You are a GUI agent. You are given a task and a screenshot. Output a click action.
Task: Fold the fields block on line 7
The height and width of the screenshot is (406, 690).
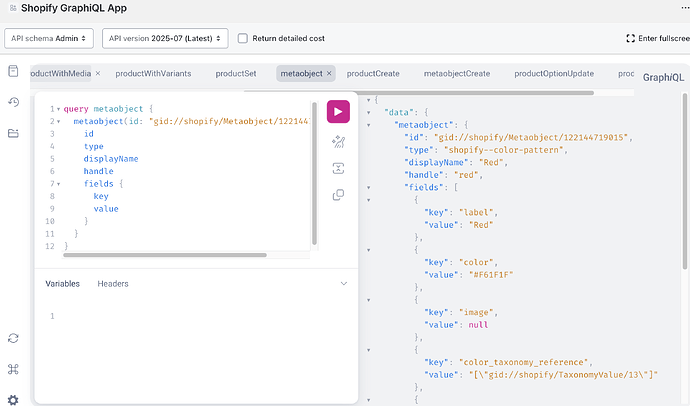[59, 184]
